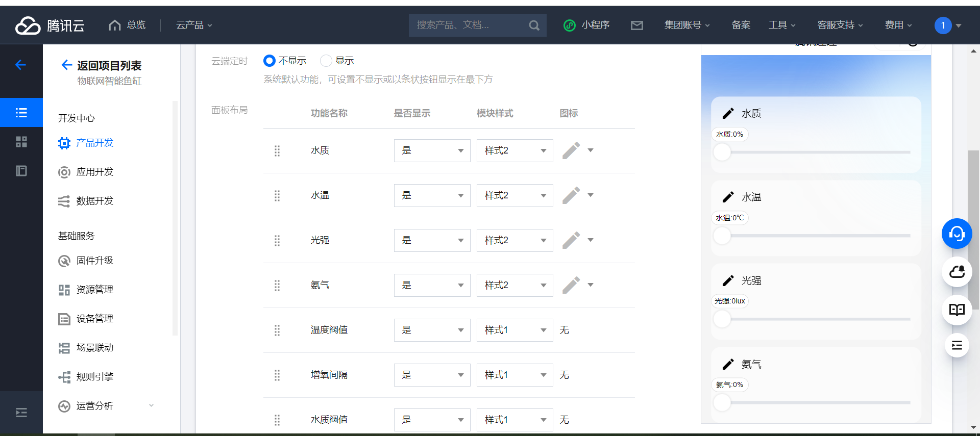Click the drag handle for 水温 row
This screenshot has width=980, height=436.
tap(277, 195)
